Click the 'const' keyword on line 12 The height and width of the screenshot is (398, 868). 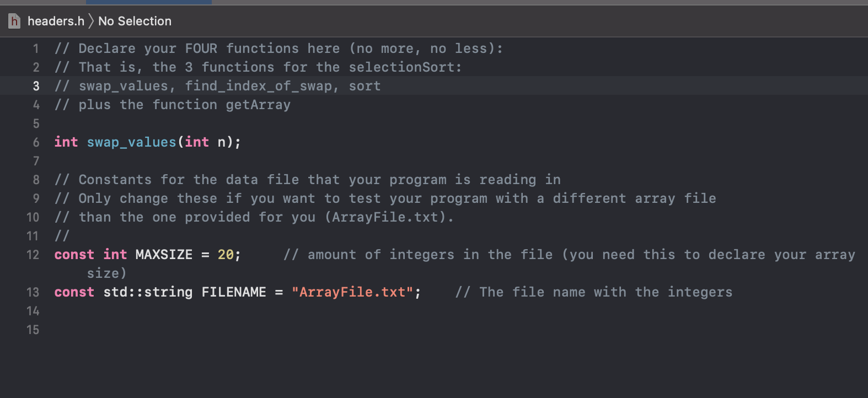pos(74,255)
